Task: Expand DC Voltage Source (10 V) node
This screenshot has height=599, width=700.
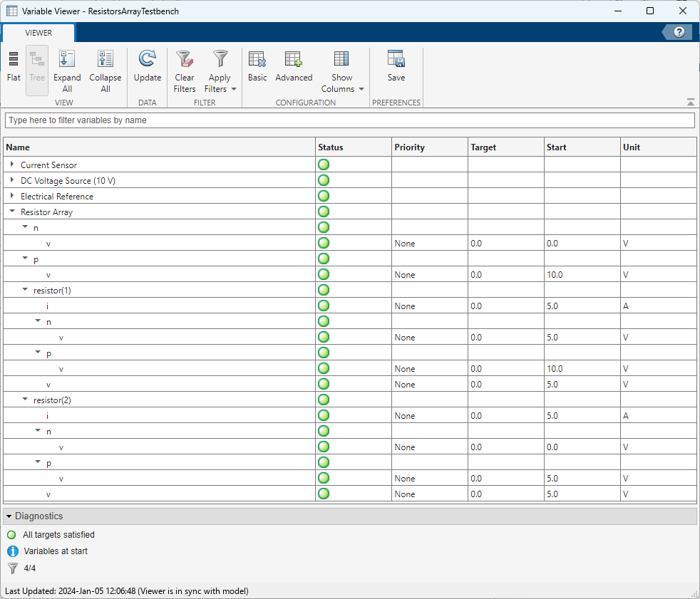Action: 12,180
